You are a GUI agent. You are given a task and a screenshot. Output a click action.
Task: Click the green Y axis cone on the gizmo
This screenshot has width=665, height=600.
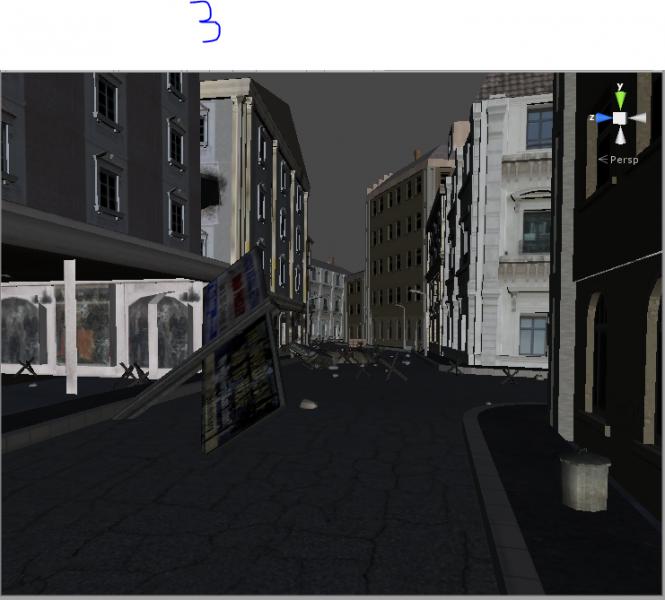tap(620, 100)
